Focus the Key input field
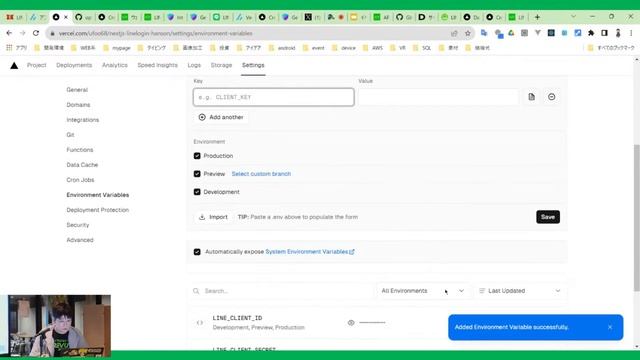Image resolution: width=640 pixels, height=360 pixels. [x=273, y=97]
